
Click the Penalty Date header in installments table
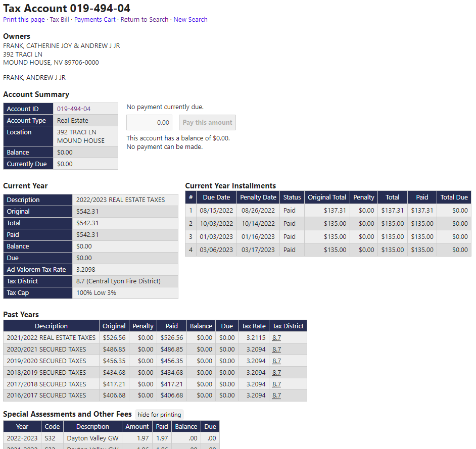pos(258,197)
